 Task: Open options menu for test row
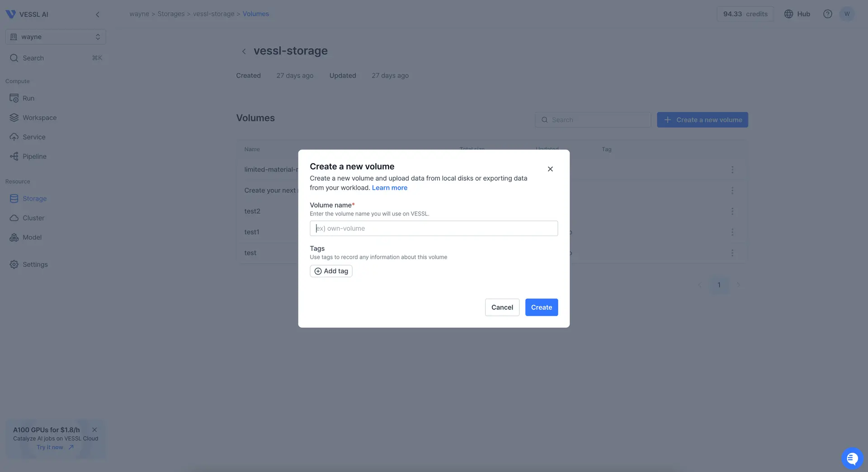732,253
